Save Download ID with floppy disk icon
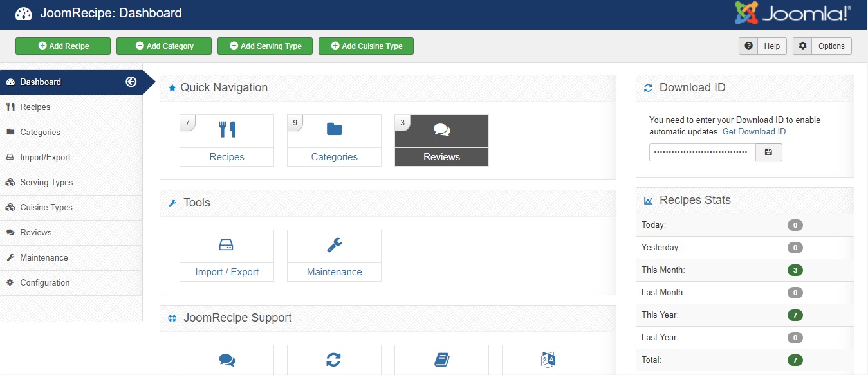868x375 pixels. coord(768,152)
